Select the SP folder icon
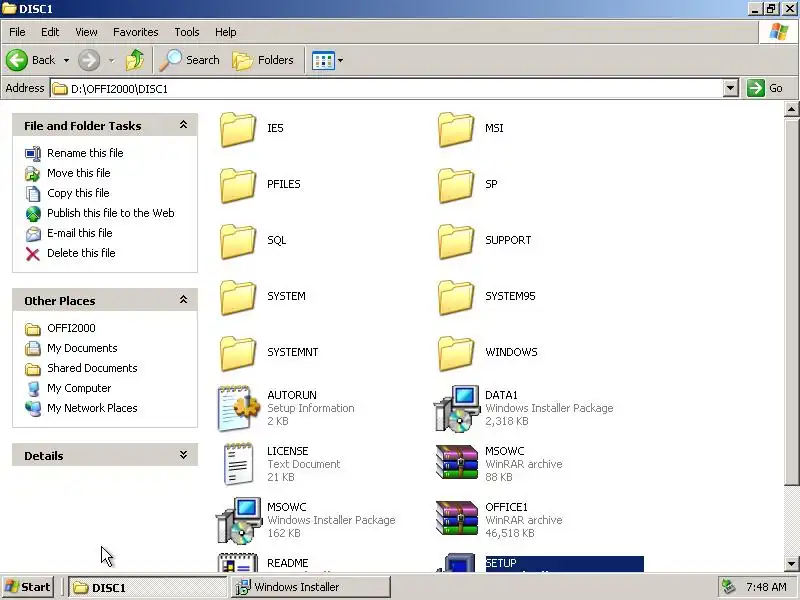 point(456,185)
